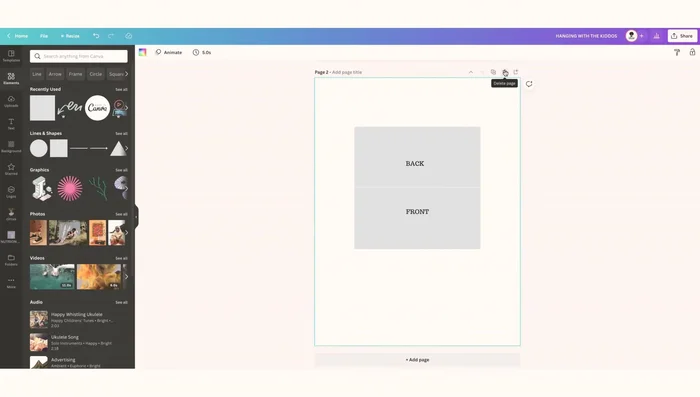Open the Uploads sidebar tab
The image size is (700, 397).
point(11,101)
